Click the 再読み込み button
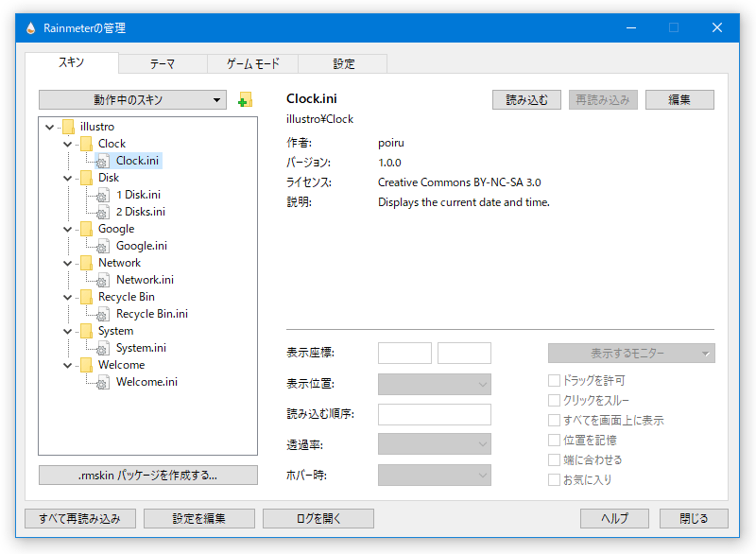 point(603,100)
